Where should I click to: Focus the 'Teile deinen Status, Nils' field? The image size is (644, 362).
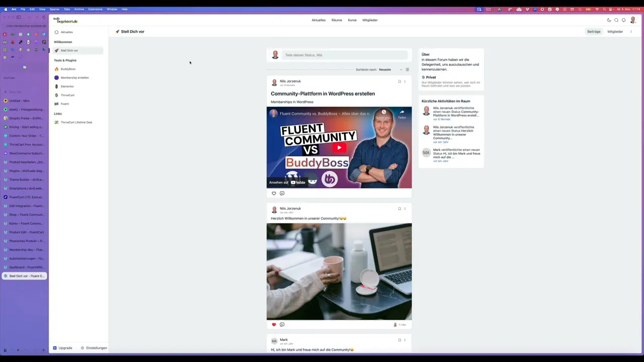coord(345,55)
